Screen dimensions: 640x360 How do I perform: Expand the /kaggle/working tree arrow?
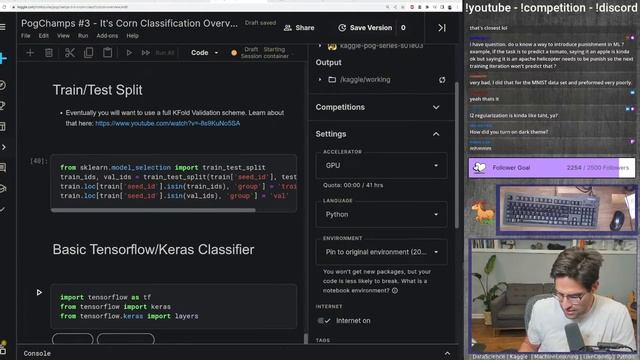coord(320,80)
